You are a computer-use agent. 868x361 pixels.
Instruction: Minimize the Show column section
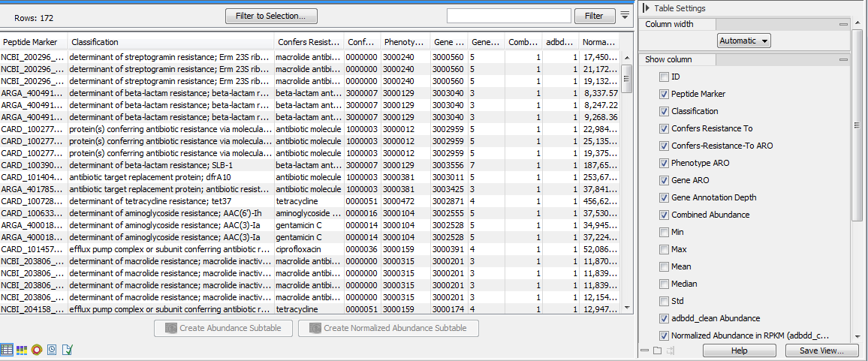point(843,59)
